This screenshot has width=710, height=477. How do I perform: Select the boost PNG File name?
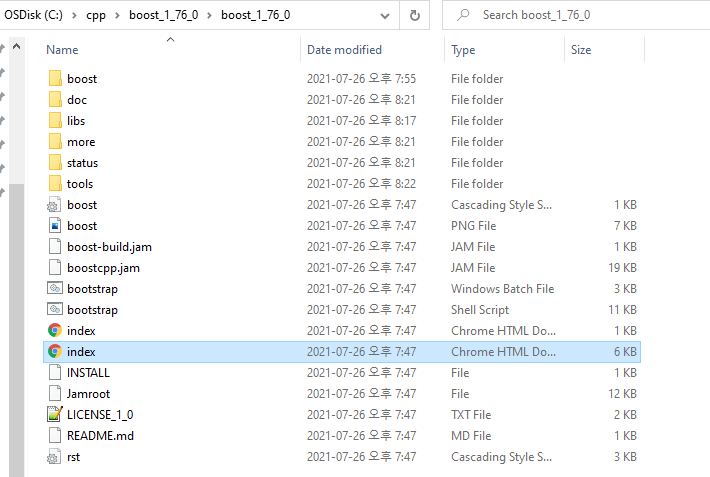[82, 226]
